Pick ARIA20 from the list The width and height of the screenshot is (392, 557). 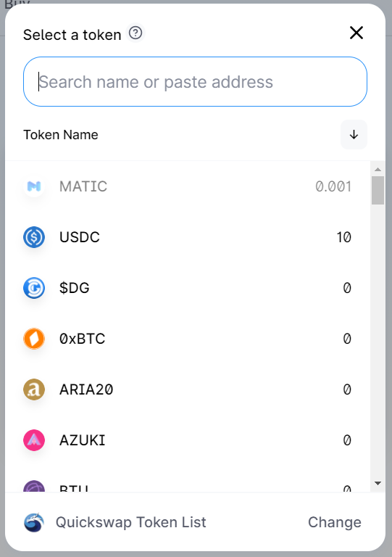pyautogui.click(x=188, y=389)
